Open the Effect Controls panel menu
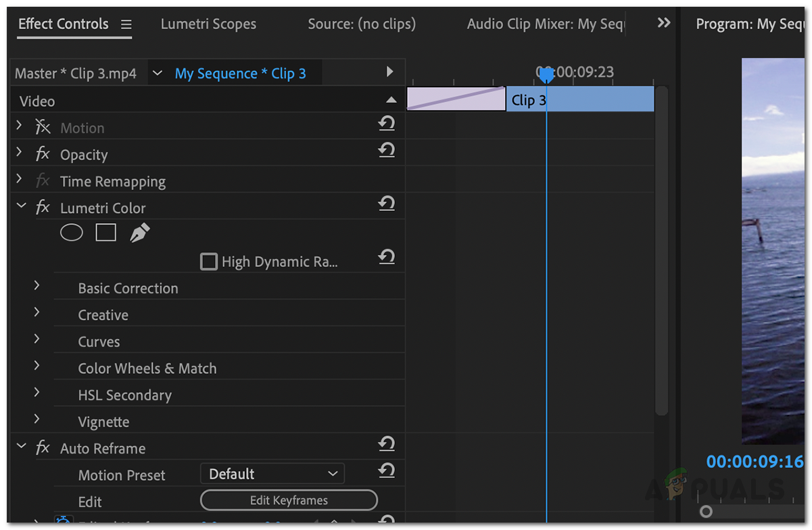 tap(126, 24)
